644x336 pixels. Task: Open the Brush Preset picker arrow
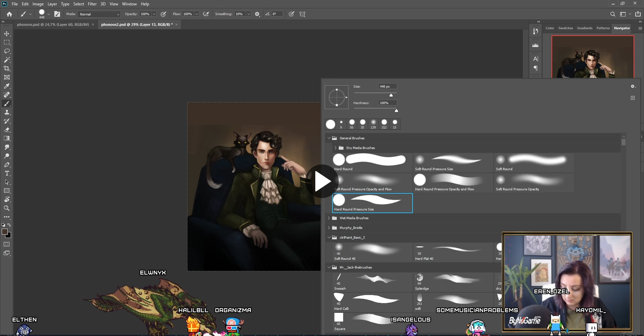point(49,14)
